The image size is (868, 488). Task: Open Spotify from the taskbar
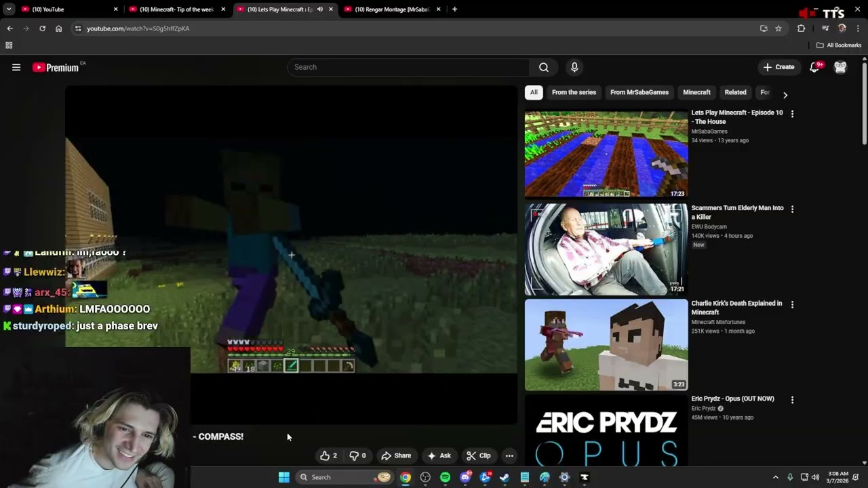[x=445, y=477]
